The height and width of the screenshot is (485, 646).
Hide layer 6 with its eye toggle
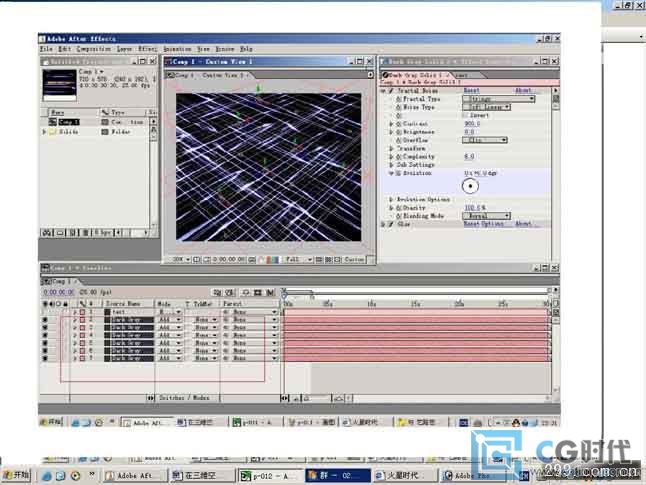(45, 351)
